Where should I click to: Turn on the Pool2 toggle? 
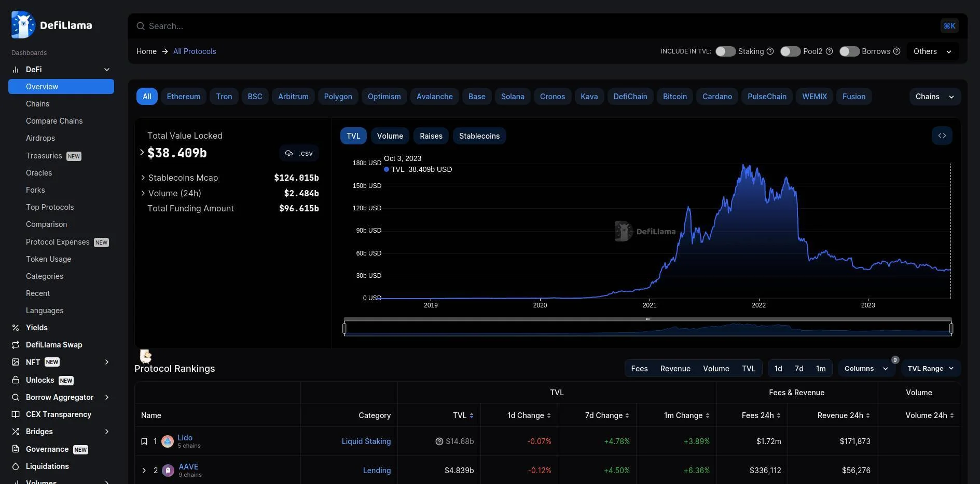click(790, 51)
